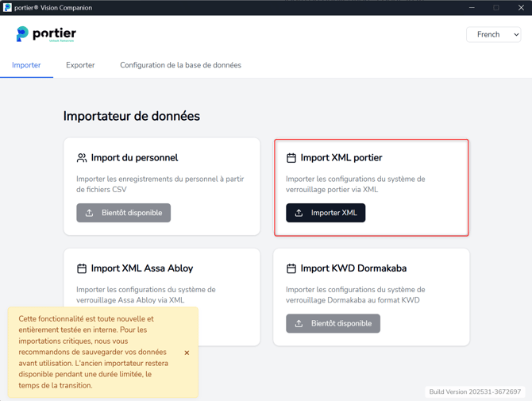The height and width of the screenshot is (401, 532).
Task: Dismiss the yellow notification with the X
Action: click(x=187, y=353)
